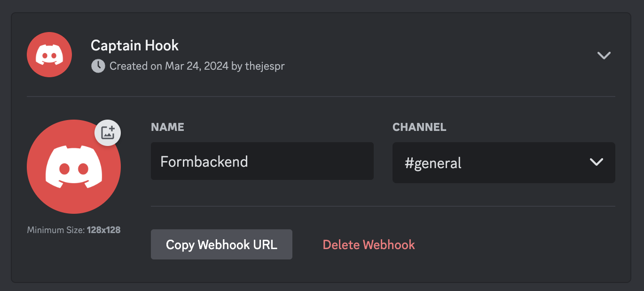Click the creator name thejespr
The image size is (644, 291).
(x=266, y=66)
